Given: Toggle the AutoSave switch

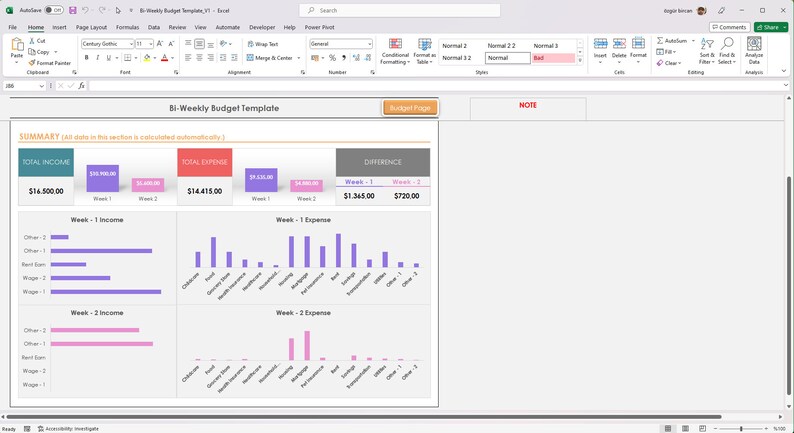Looking at the screenshot, I should point(53,10).
